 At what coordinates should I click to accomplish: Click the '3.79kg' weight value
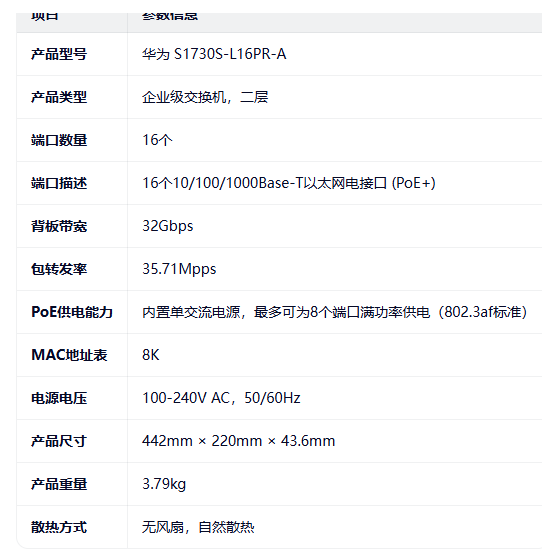click(164, 484)
